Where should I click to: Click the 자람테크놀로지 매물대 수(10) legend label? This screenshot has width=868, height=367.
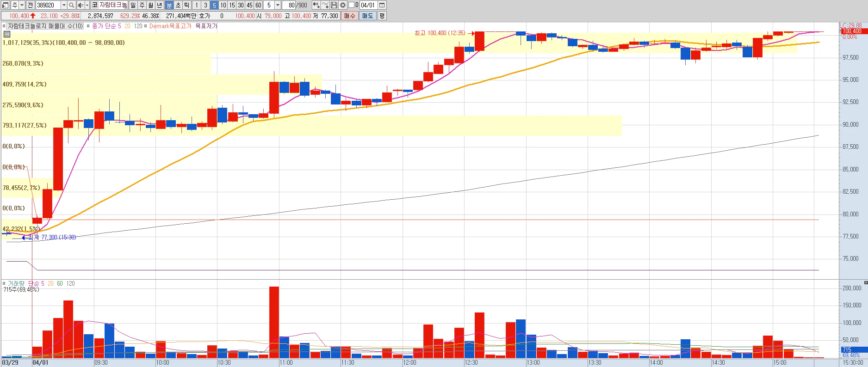tap(45, 26)
